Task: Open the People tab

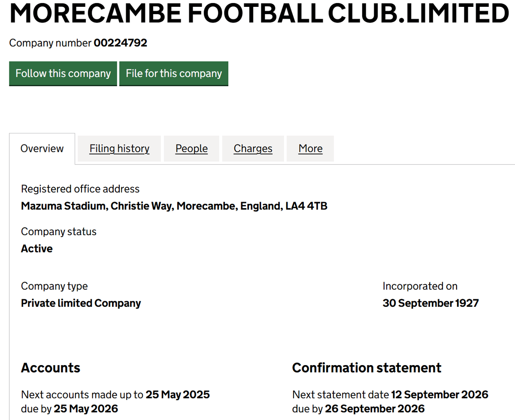Action: coord(191,148)
